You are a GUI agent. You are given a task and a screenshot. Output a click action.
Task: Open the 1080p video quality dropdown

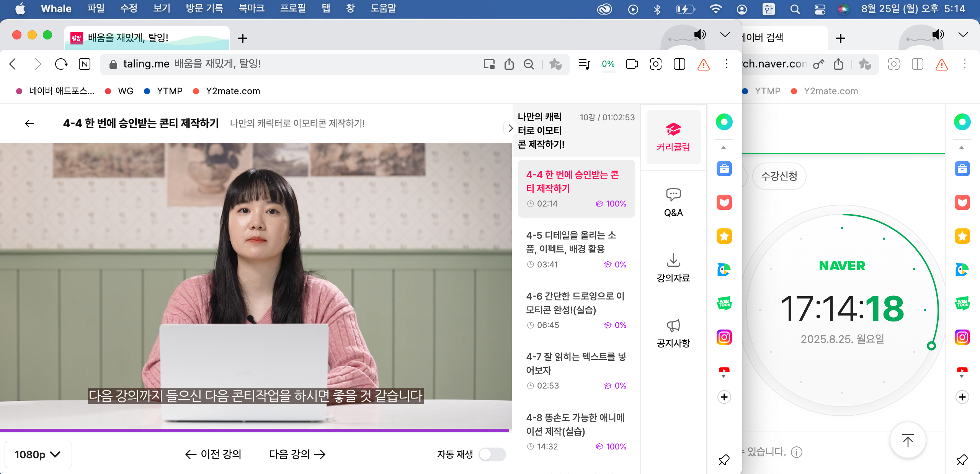pos(38,454)
